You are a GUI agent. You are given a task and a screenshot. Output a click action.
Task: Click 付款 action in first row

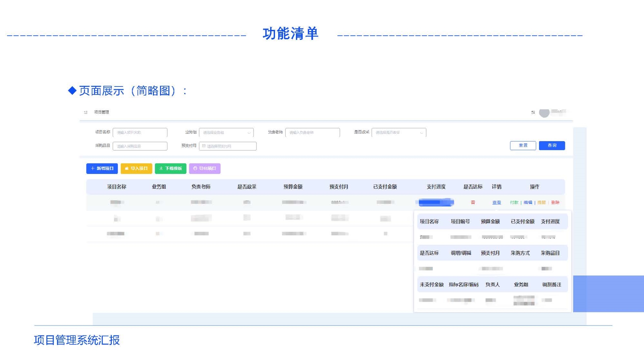point(514,202)
